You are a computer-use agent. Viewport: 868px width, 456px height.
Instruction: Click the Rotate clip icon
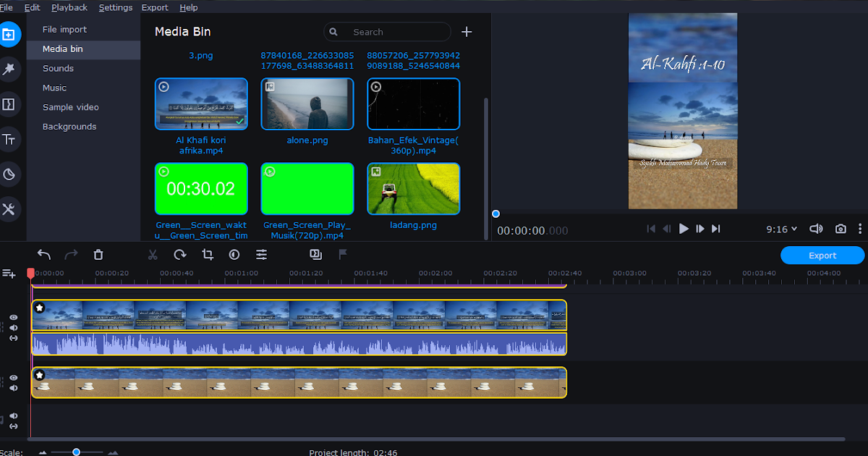(179, 254)
